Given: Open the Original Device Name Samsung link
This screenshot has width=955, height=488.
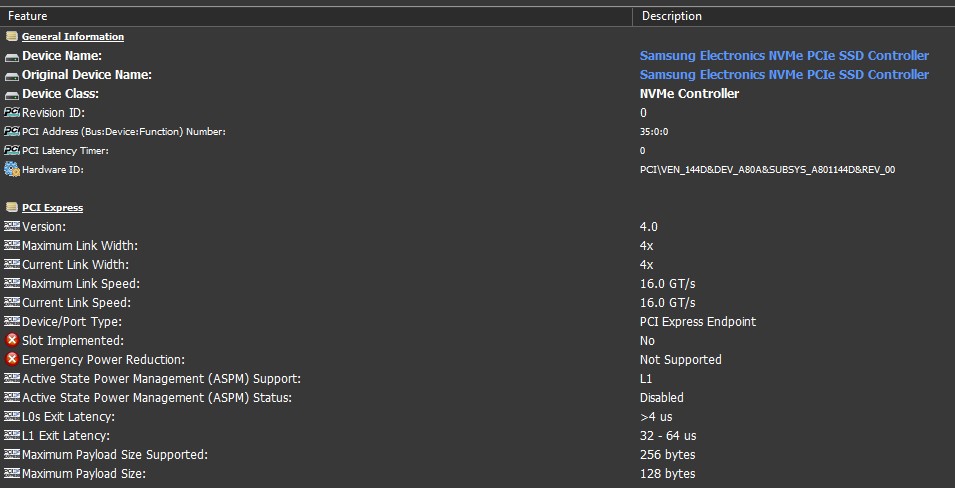Looking at the screenshot, I should 784,75.
